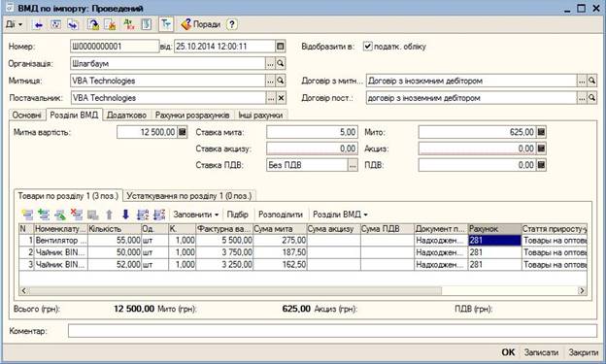Clear Постачальник field with X button
The image size is (606, 364).
282,98
